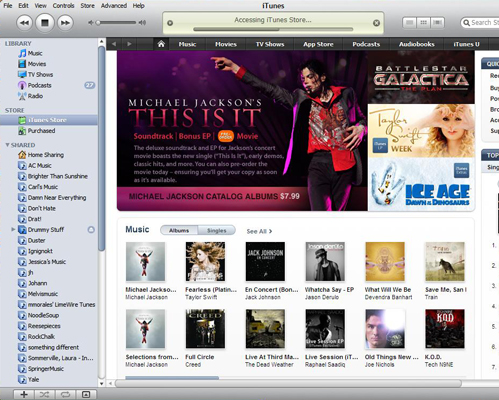Open the Battlestar Galactica The Plan banner
This screenshot has width=499, height=400.
click(x=421, y=77)
